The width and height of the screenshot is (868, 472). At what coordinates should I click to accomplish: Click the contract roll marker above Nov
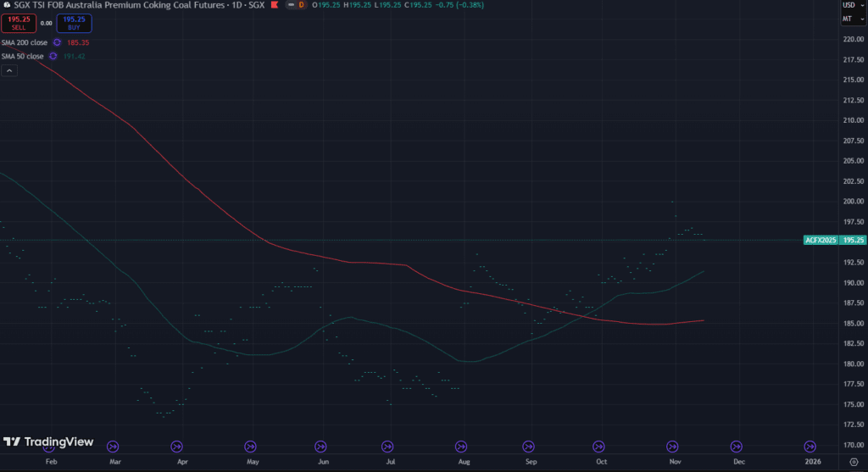click(672, 446)
